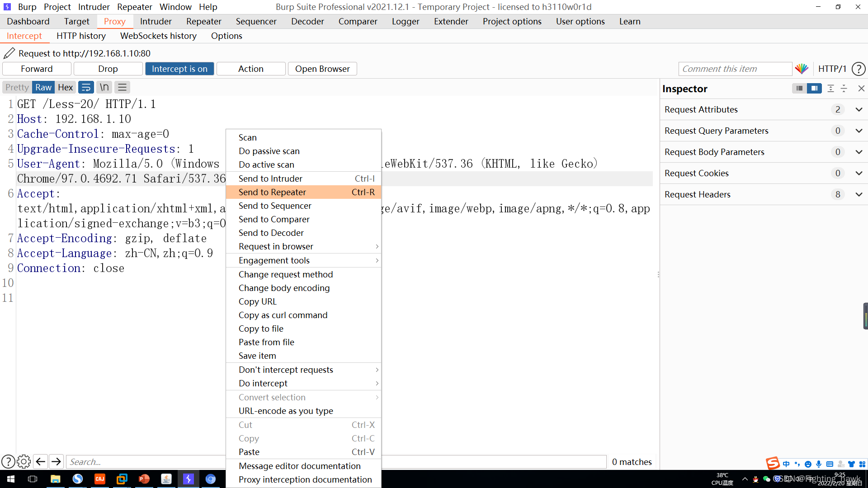Image resolution: width=868 pixels, height=488 pixels.
Task: Expand Request Headers inspector section
Action: click(x=859, y=194)
